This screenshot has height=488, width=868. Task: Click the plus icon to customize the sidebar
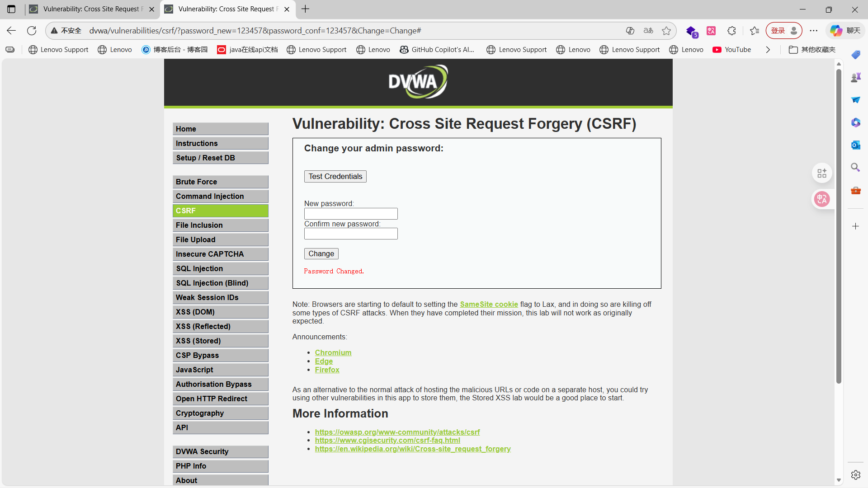click(855, 226)
